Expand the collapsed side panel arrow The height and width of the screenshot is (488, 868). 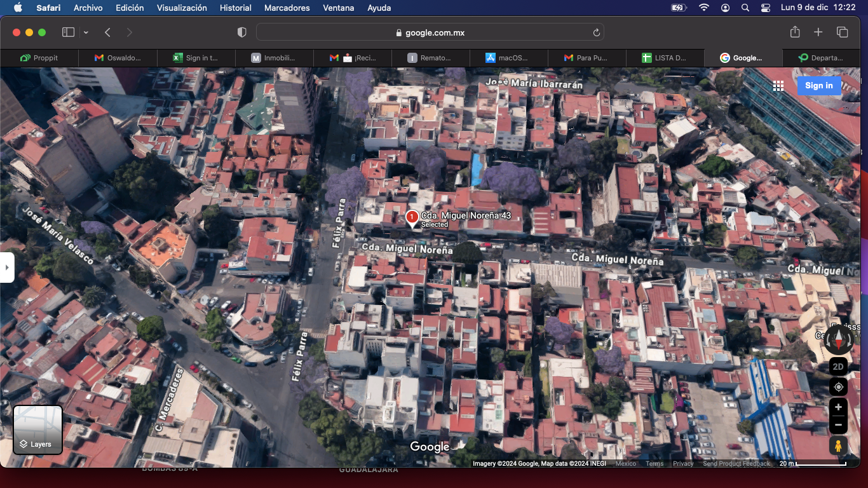pos(7,268)
